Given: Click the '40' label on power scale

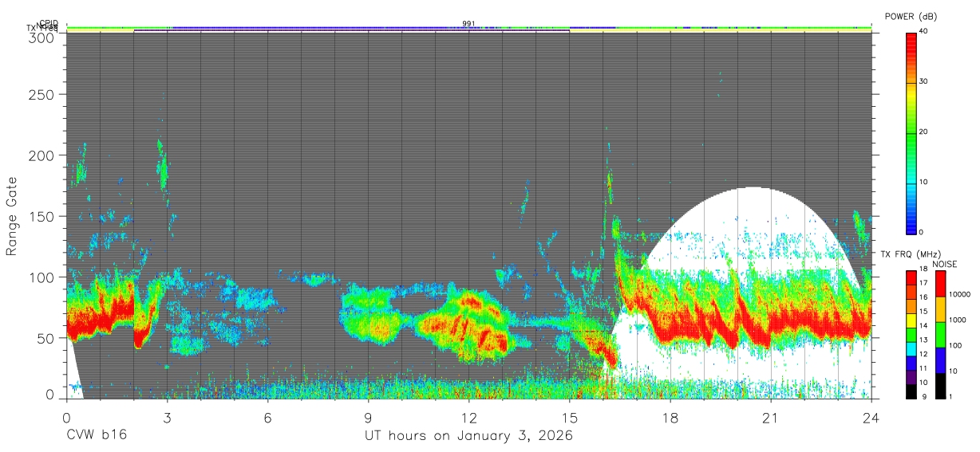Looking at the screenshot, I should [925, 31].
